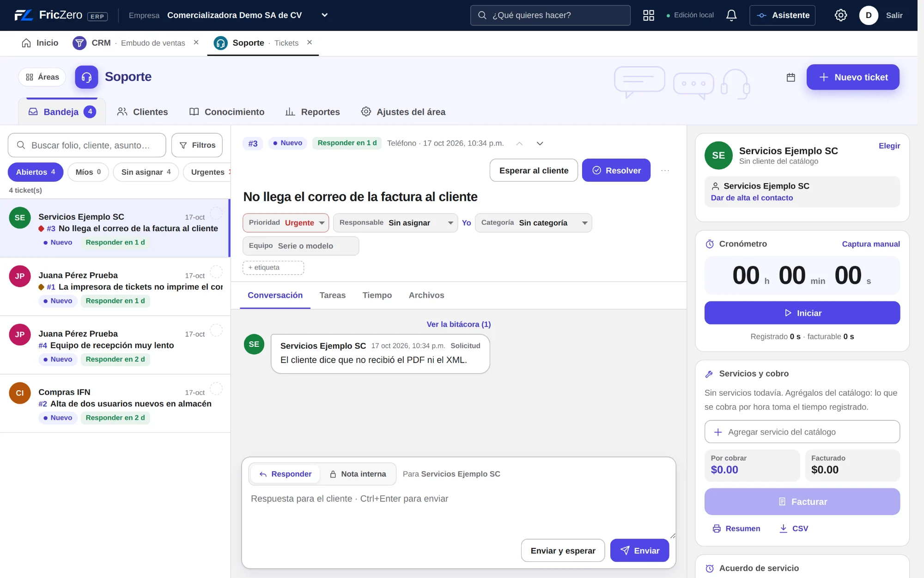Screen dimensions: 924x578
Task: Switch composer to Nota interna
Action: (358, 474)
